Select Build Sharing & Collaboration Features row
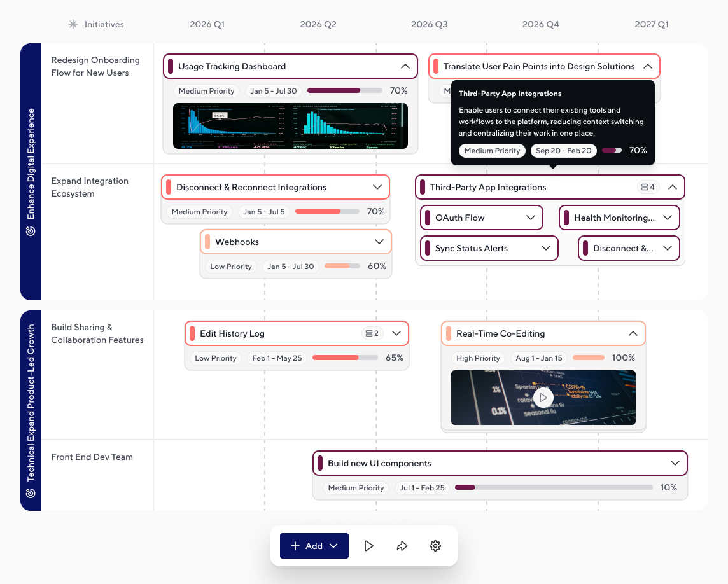 pyautogui.click(x=97, y=333)
